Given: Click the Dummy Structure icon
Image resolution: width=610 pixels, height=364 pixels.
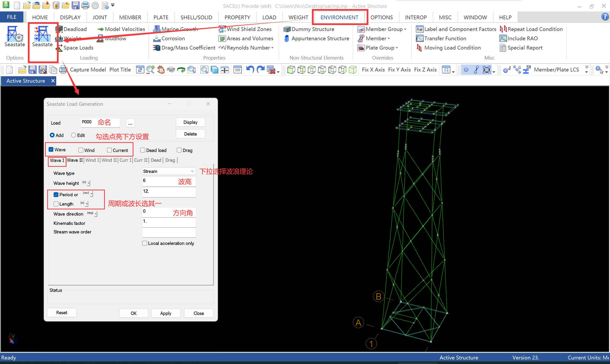Looking at the screenshot, I should click(286, 29).
